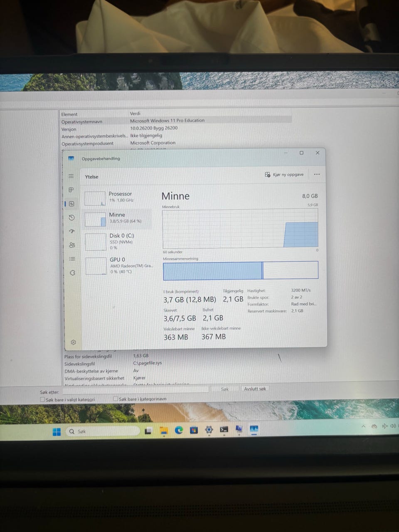Click the 363 MB paged pool value
Image resolution: width=399 pixels, height=532 pixels.
(176, 337)
